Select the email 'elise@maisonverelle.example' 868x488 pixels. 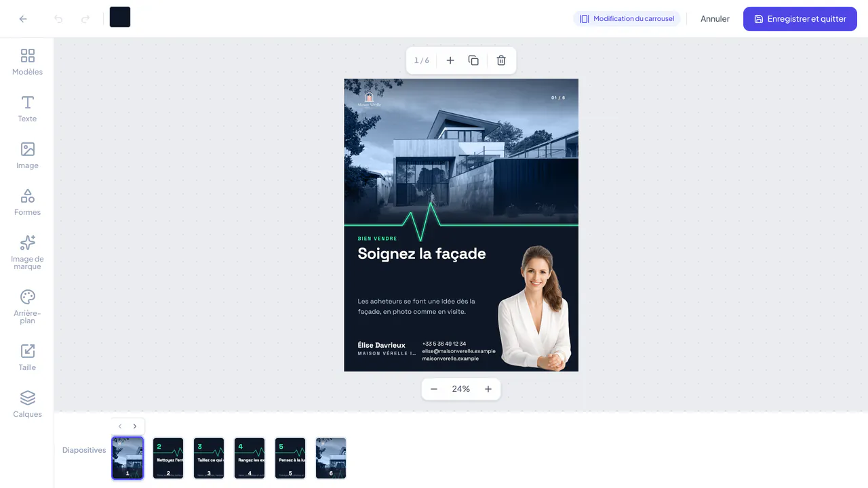click(459, 351)
